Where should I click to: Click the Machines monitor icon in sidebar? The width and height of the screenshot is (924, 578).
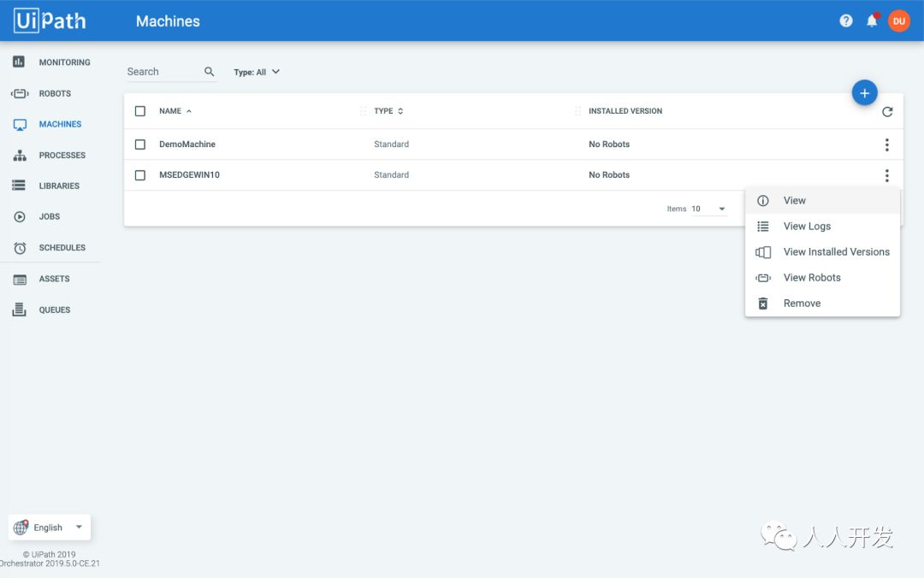(x=20, y=124)
